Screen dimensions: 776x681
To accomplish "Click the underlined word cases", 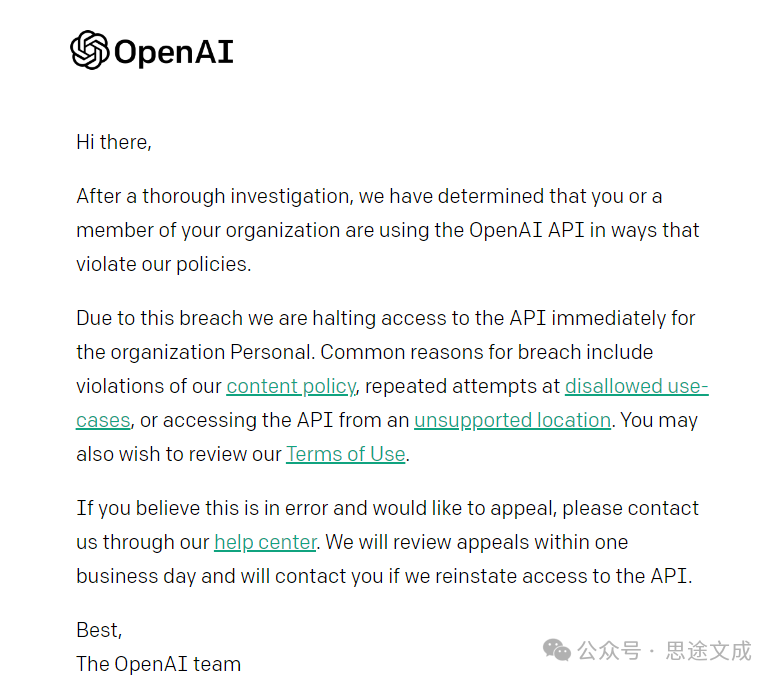I will pos(103,421).
